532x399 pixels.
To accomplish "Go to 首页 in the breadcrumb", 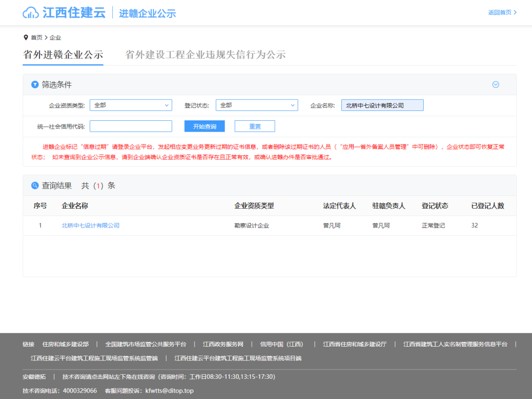I will click(36, 37).
